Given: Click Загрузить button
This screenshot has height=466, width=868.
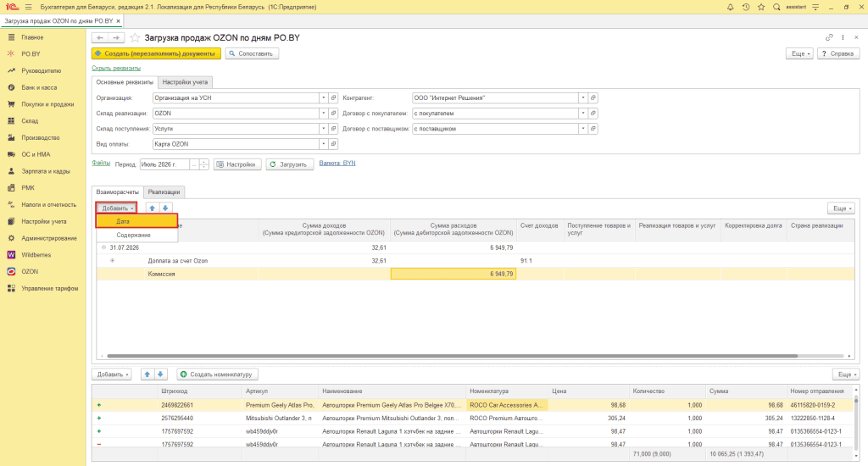Looking at the screenshot, I should 290,164.
